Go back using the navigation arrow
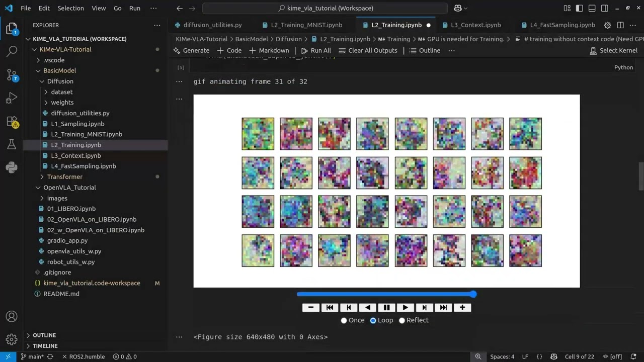This screenshot has height=362, width=644. (x=180, y=9)
